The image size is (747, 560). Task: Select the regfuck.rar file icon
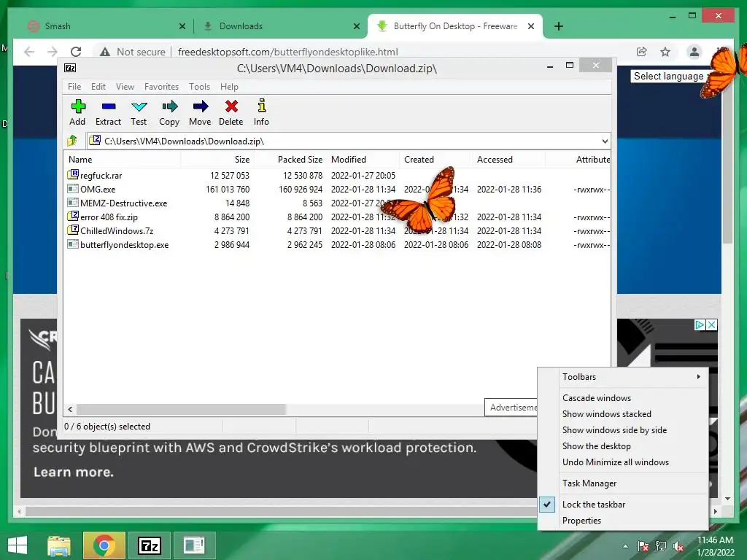click(x=73, y=175)
